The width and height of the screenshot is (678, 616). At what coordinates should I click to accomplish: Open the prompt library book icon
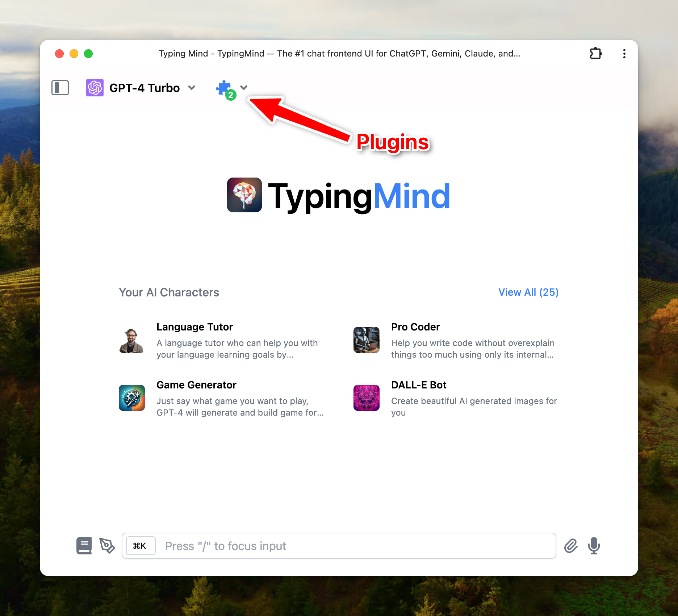click(x=84, y=546)
